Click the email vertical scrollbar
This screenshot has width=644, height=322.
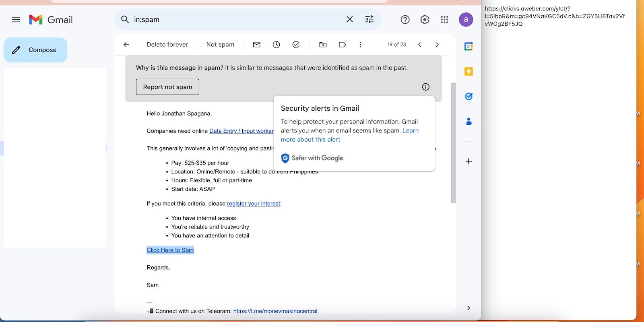click(454, 143)
